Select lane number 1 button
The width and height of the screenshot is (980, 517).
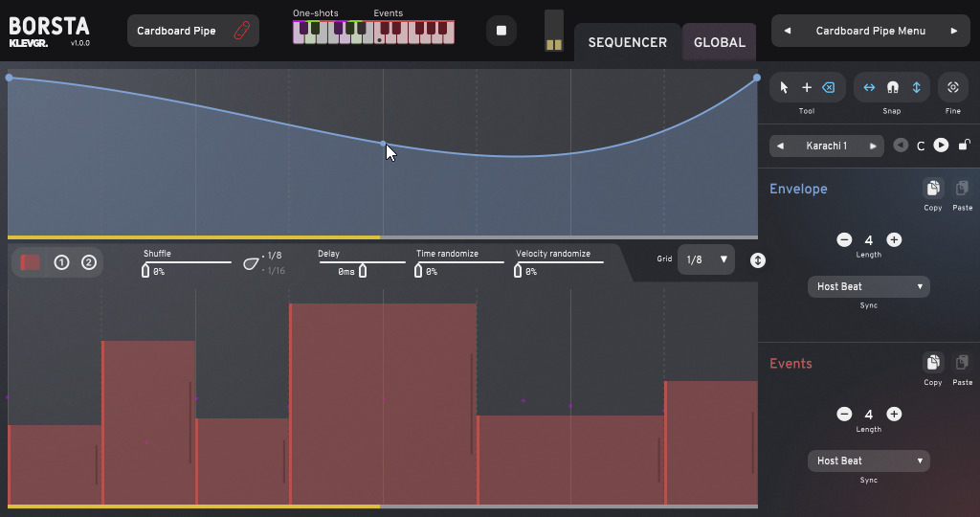click(x=61, y=262)
